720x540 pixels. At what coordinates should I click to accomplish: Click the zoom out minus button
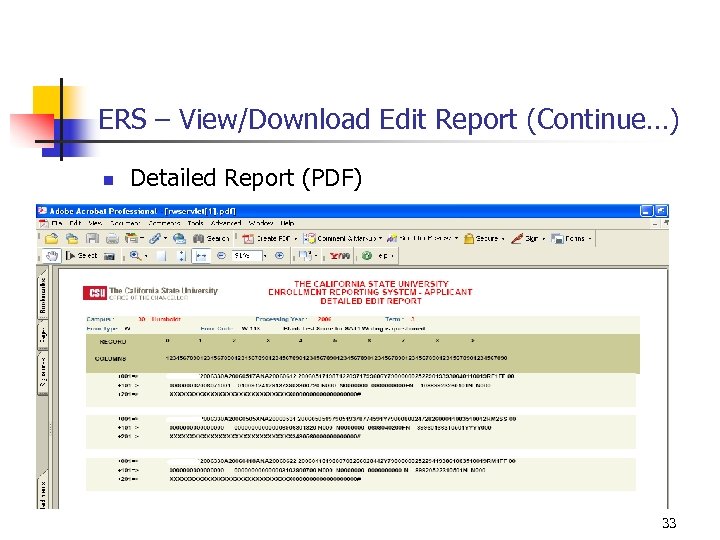tap(221, 256)
